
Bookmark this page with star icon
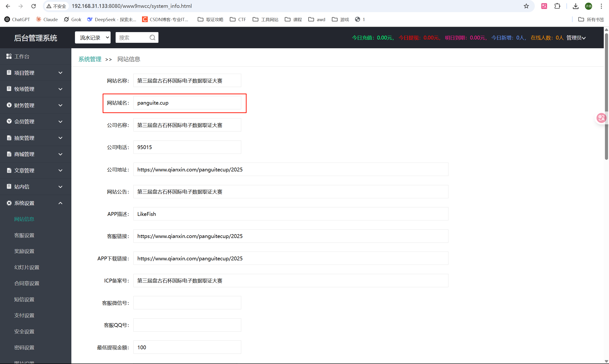(x=526, y=6)
